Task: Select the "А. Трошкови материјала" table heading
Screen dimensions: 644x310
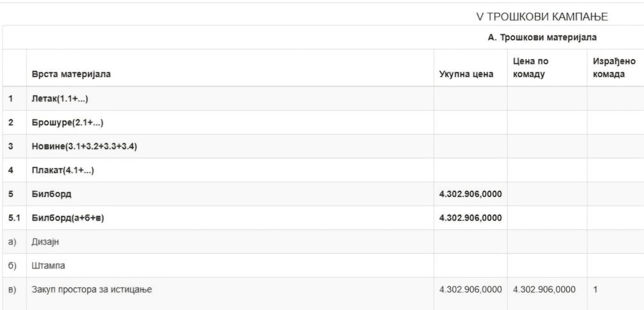Action: 542,37
